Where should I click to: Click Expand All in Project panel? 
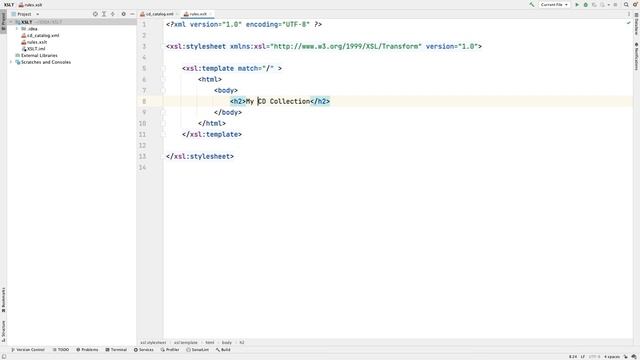pyautogui.click(x=104, y=14)
